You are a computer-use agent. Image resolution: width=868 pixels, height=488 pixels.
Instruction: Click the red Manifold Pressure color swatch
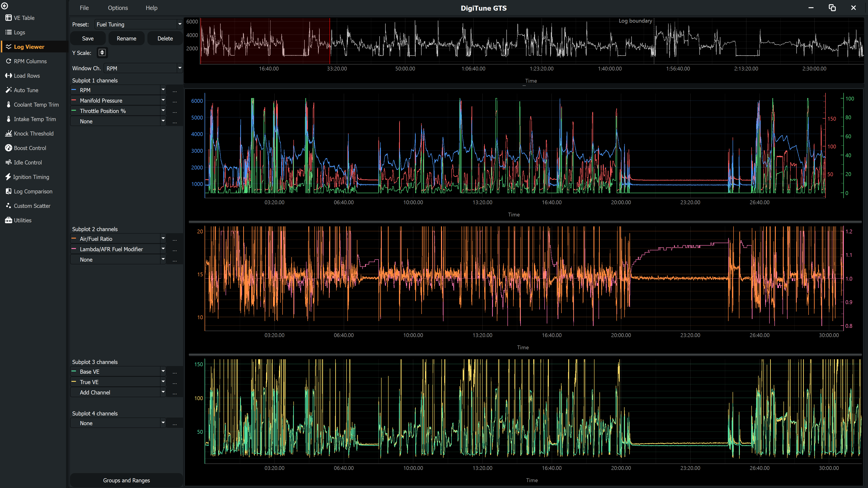click(x=74, y=100)
